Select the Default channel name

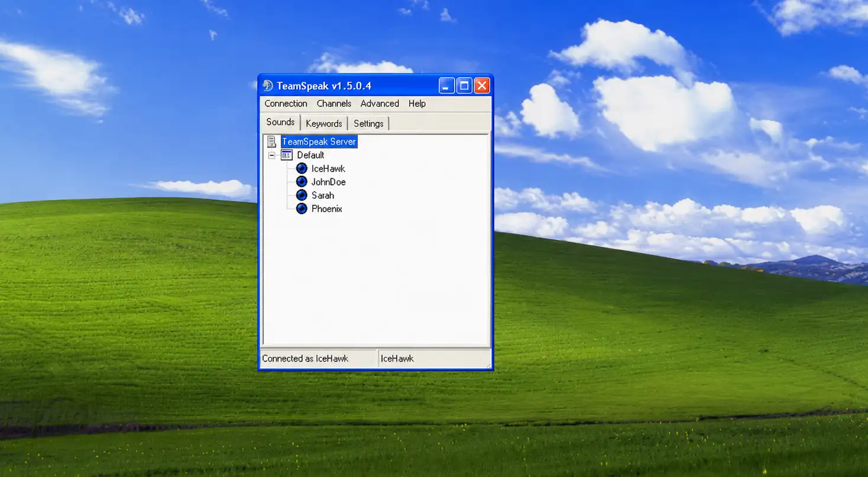point(310,155)
